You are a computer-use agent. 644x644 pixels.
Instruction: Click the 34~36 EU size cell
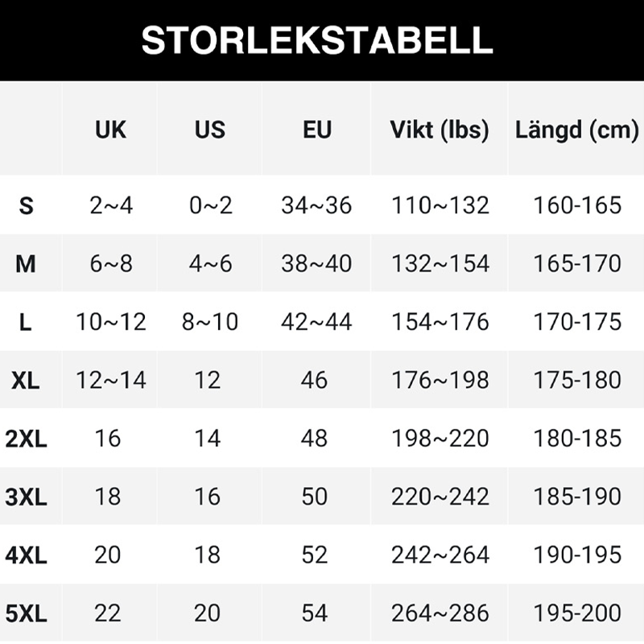click(316, 205)
